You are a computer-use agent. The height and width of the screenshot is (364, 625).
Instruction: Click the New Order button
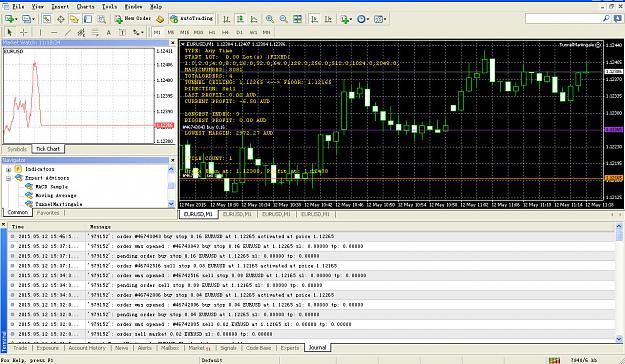[x=133, y=18]
